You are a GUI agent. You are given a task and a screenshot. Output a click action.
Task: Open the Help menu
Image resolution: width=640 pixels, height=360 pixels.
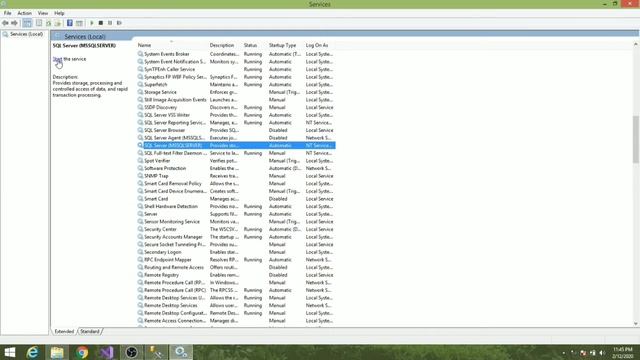pyautogui.click(x=59, y=13)
